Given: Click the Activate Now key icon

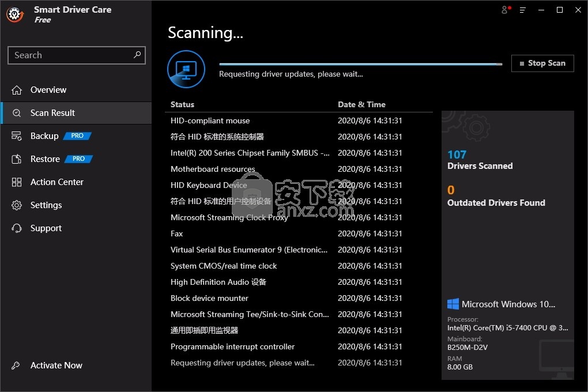Looking at the screenshot, I should [x=16, y=365].
